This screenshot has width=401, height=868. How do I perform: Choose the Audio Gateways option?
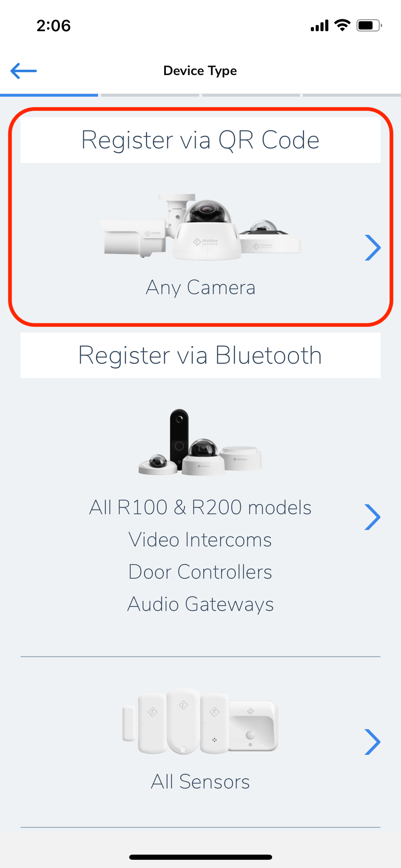(200, 604)
